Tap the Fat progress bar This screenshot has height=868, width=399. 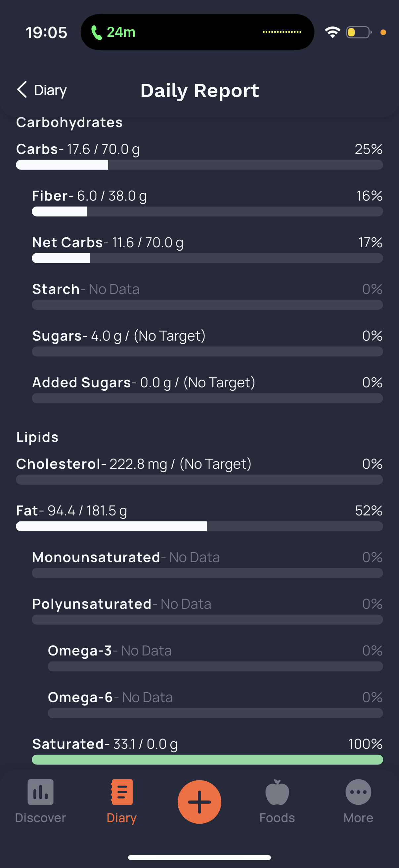point(199,526)
